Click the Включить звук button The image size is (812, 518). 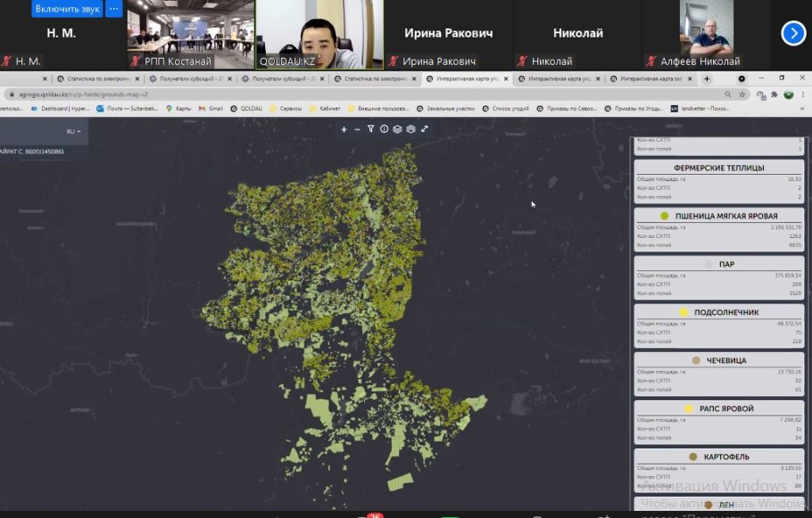(67, 9)
